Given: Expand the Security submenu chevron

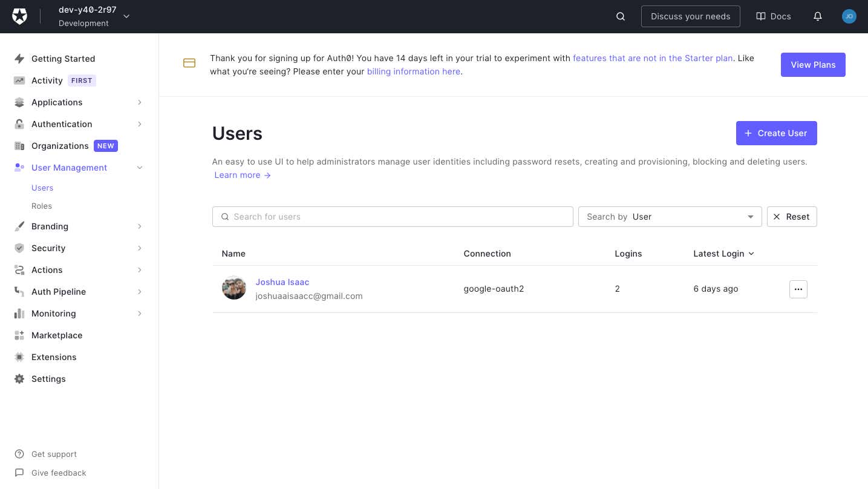Looking at the screenshot, I should click(140, 248).
